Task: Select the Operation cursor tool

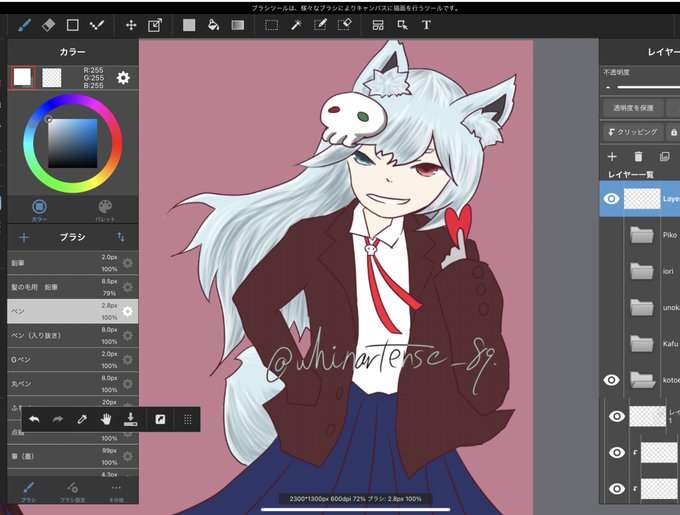Action: pyautogui.click(x=402, y=25)
